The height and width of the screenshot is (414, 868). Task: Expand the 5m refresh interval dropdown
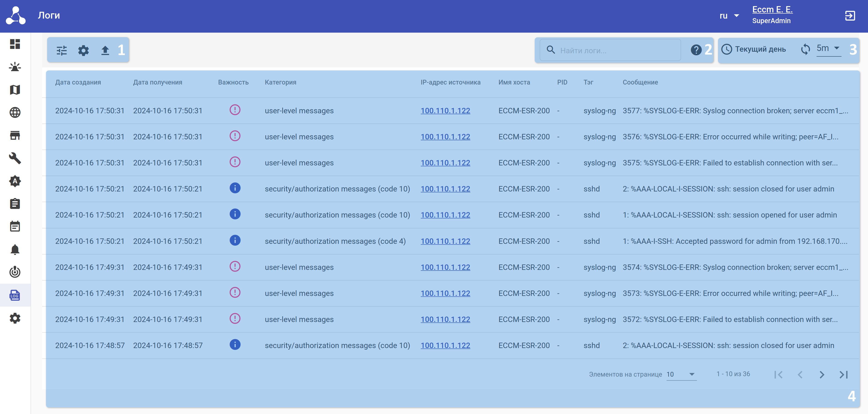[x=828, y=48]
